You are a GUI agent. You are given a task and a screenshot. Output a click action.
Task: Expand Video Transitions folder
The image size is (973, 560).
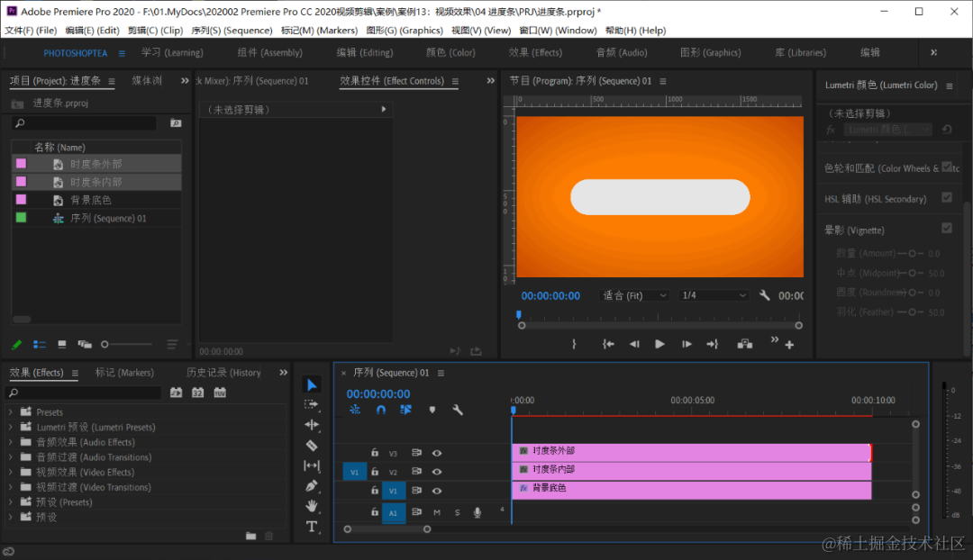[11, 487]
